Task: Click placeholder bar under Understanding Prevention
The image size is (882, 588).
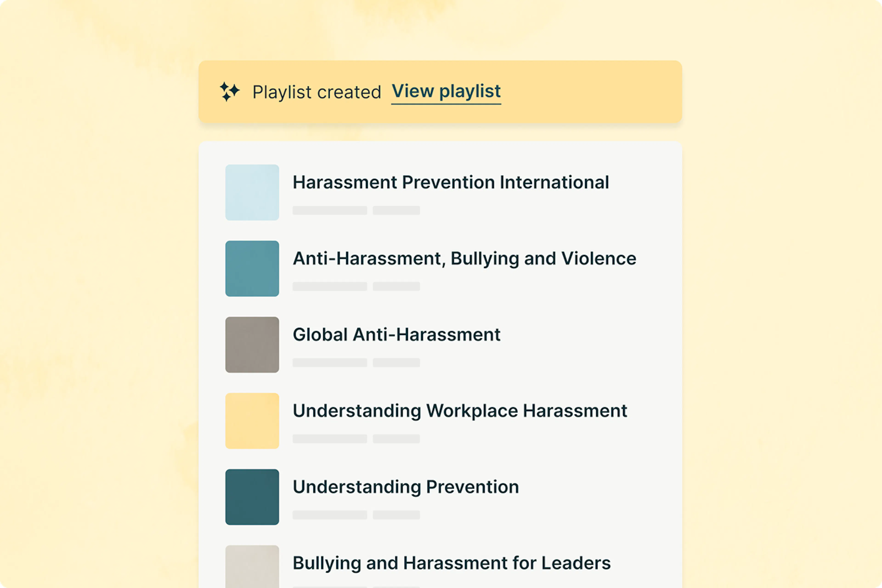Action: point(330,515)
